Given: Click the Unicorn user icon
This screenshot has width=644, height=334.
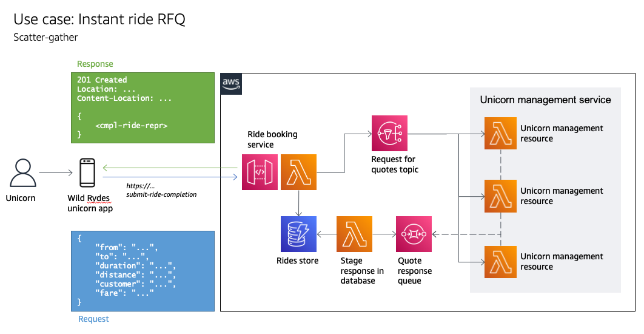Looking at the screenshot, I should 22,173.
